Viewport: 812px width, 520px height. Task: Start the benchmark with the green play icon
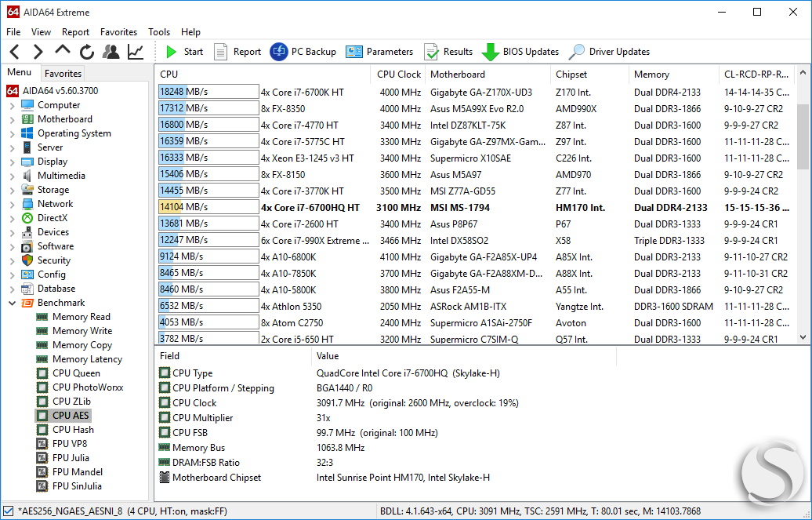coord(171,51)
